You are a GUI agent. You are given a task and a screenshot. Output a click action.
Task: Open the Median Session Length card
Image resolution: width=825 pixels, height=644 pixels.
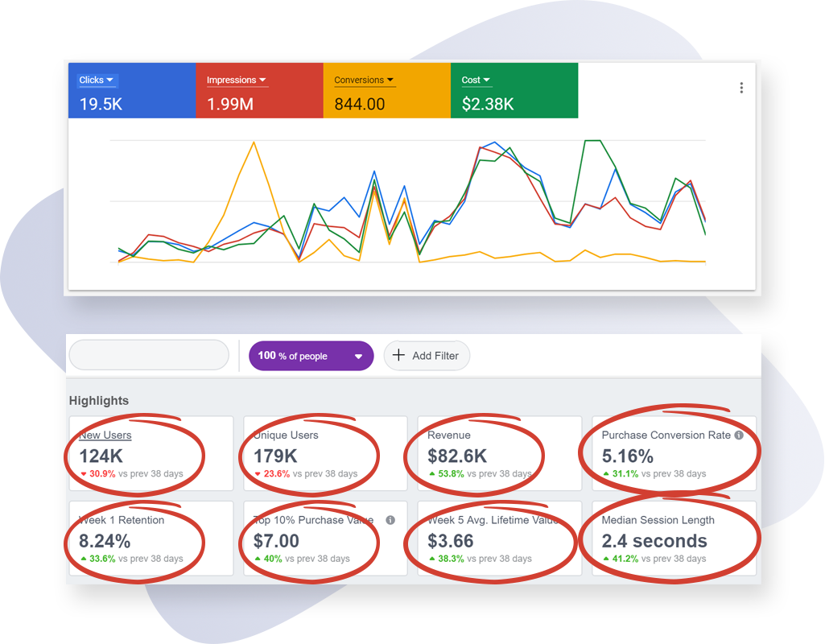click(x=674, y=539)
